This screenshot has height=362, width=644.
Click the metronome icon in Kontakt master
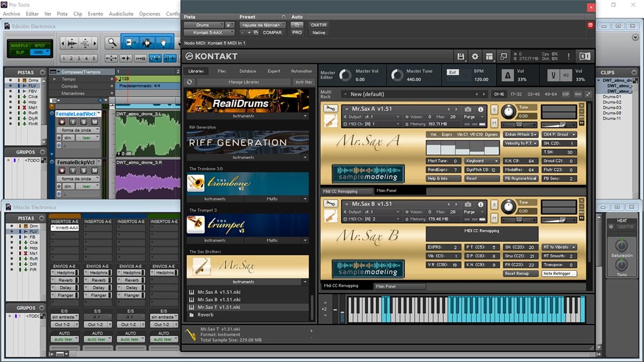507,75
